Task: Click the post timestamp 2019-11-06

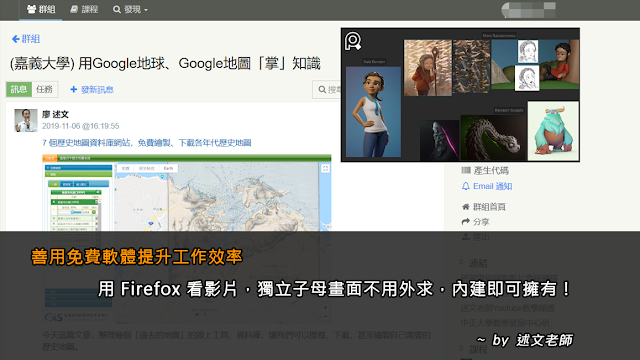Action: pos(80,126)
